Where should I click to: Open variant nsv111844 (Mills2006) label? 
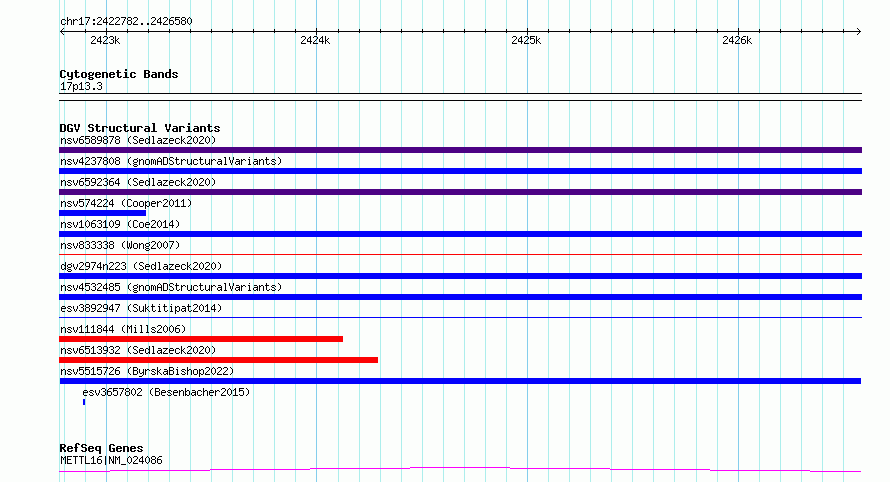tap(123, 329)
